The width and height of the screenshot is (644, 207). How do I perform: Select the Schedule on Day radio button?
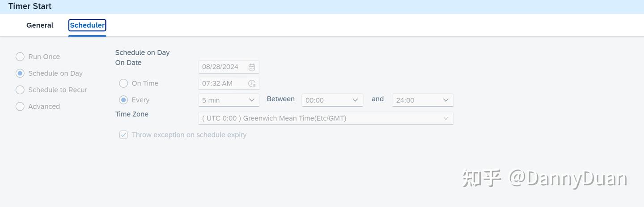[20, 73]
